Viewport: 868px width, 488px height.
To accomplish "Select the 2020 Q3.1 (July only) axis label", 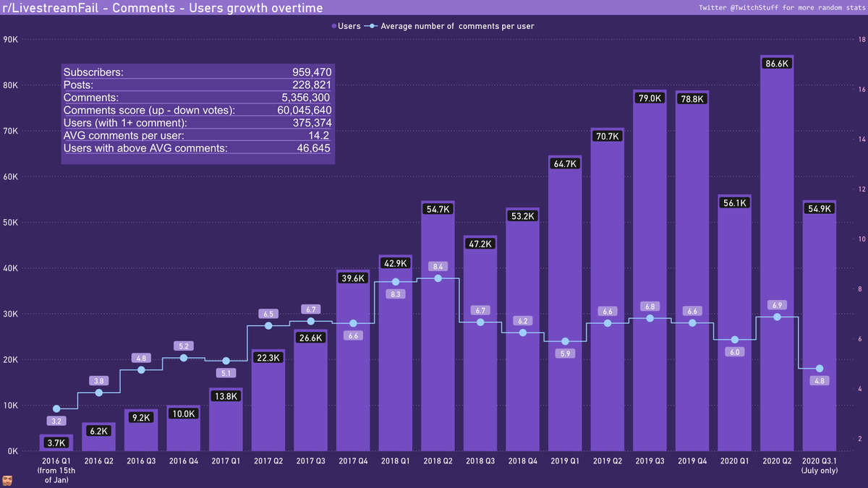I will pos(819,465).
